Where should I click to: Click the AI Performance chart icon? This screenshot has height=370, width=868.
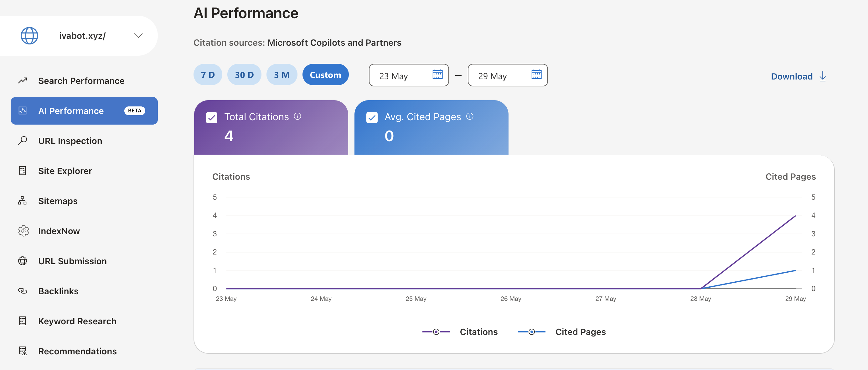click(x=23, y=110)
